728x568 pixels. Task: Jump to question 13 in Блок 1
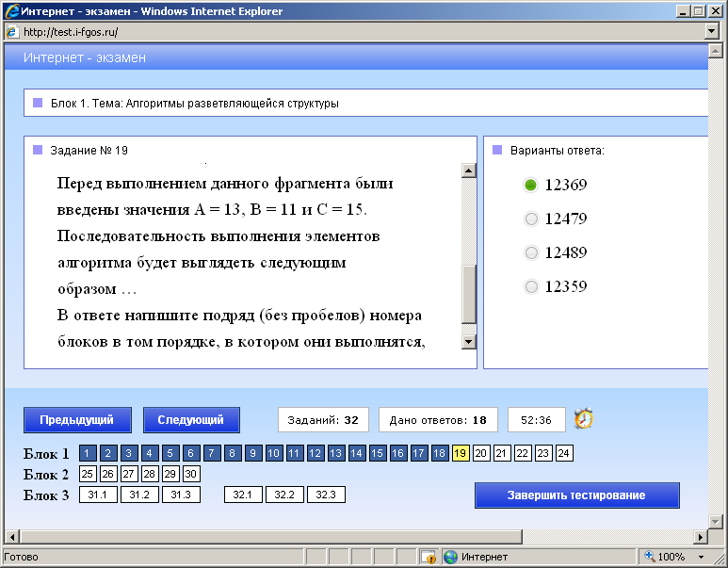click(335, 453)
